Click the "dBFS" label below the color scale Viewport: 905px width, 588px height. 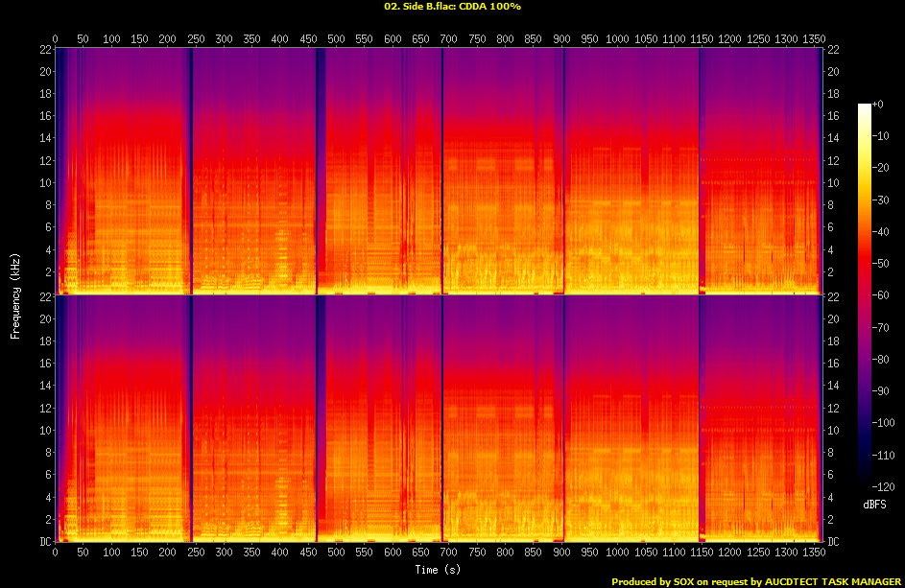[874, 502]
